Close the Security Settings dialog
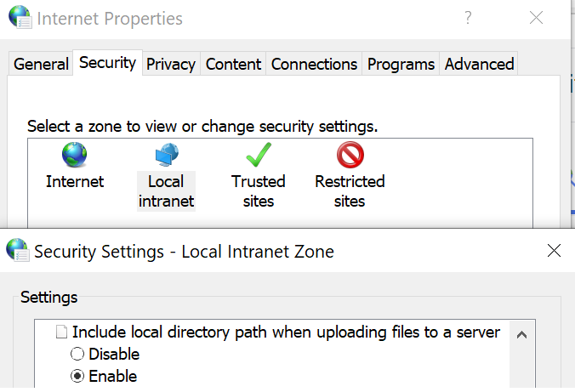 point(554,251)
